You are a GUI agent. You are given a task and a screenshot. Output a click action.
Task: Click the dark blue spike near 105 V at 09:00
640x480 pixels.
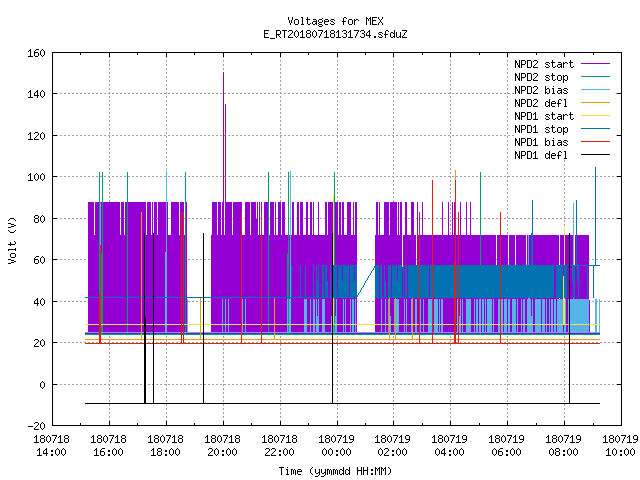tap(596, 216)
